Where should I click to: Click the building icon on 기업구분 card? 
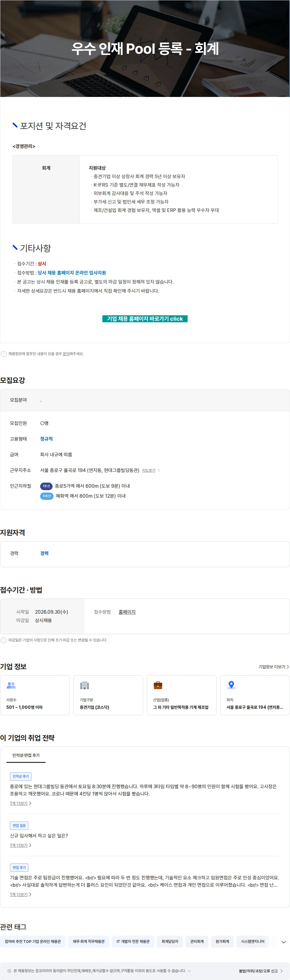point(85,686)
